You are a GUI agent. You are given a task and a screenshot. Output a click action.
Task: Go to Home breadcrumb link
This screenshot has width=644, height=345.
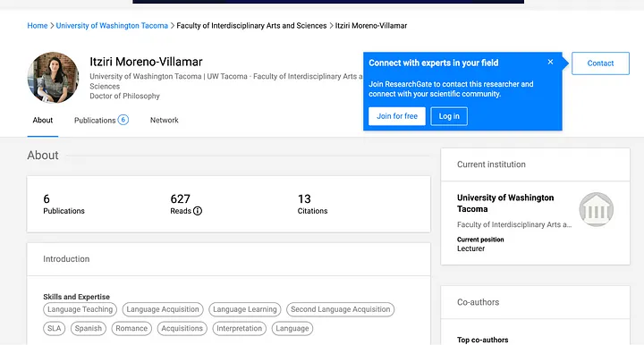38,25
